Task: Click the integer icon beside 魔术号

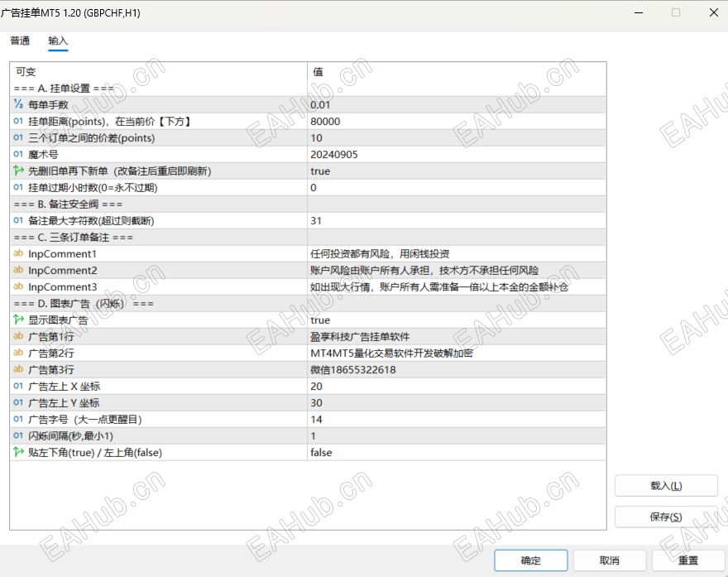Action: pyautogui.click(x=18, y=154)
